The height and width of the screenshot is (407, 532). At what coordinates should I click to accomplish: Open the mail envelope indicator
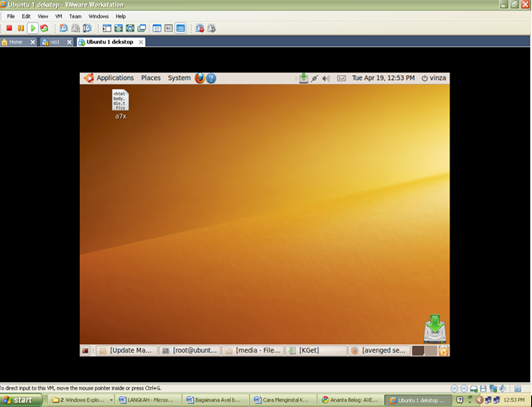click(341, 78)
